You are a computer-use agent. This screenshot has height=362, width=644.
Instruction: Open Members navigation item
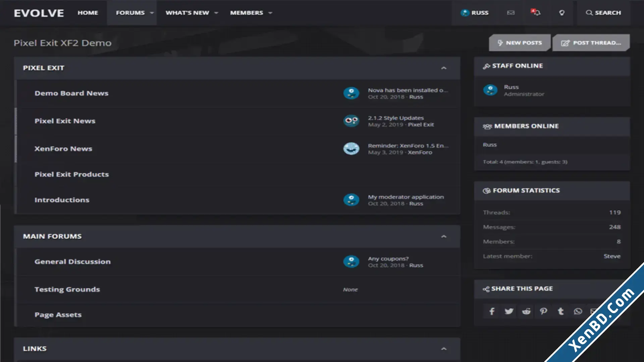point(247,13)
